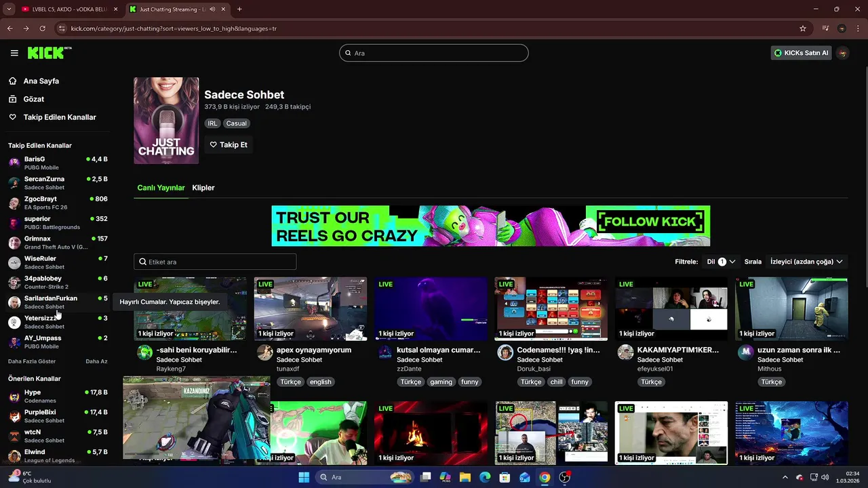Open Microsoft Edge from taskbar
The width and height of the screenshot is (868, 488).
tap(485, 477)
